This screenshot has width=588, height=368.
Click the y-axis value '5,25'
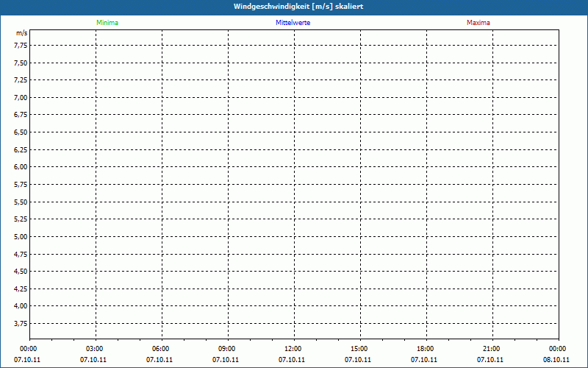click(x=21, y=219)
